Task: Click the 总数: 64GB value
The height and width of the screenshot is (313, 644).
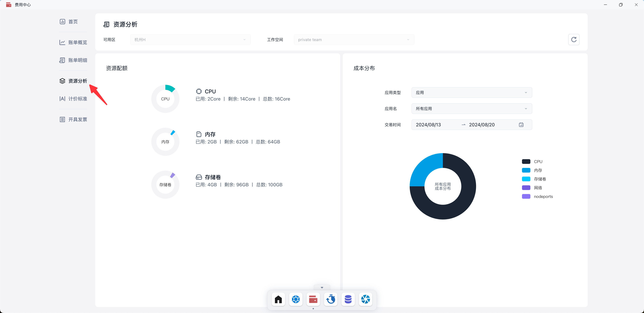Action: pos(268,142)
